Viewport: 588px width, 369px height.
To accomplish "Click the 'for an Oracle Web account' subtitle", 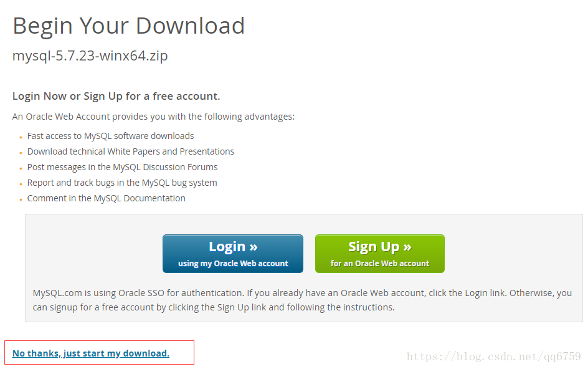I will click(380, 264).
